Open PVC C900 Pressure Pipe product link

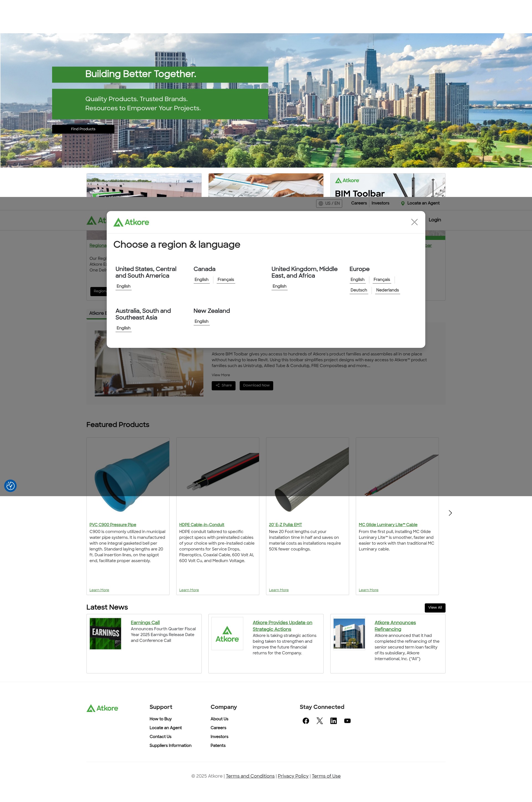click(x=113, y=525)
